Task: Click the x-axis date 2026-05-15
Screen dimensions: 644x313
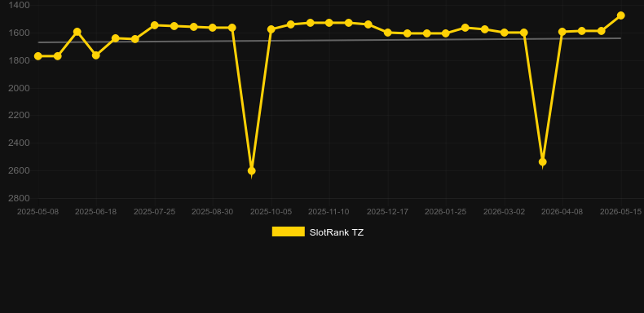Action: [x=621, y=212]
